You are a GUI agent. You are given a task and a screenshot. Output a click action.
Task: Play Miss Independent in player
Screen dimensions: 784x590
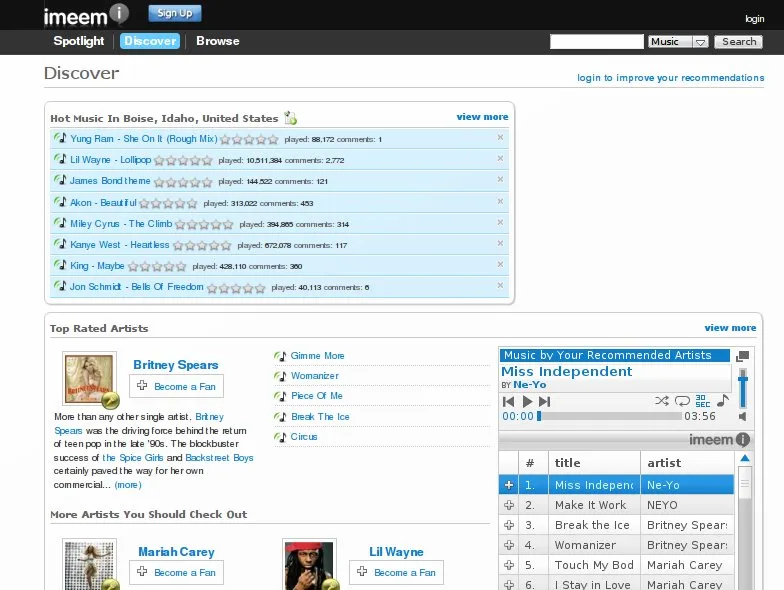(x=527, y=402)
